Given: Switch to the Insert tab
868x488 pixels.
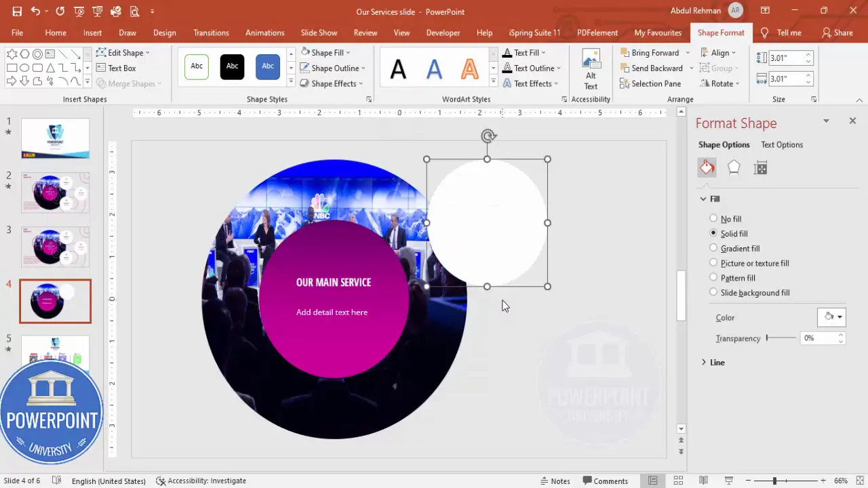Looking at the screenshot, I should (93, 33).
